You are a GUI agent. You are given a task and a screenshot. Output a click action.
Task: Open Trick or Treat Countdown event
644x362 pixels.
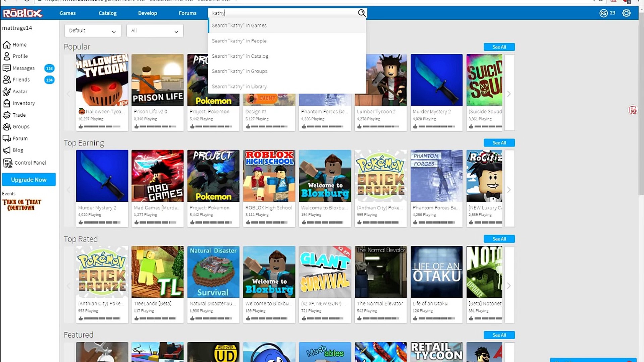click(x=22, y=205)
